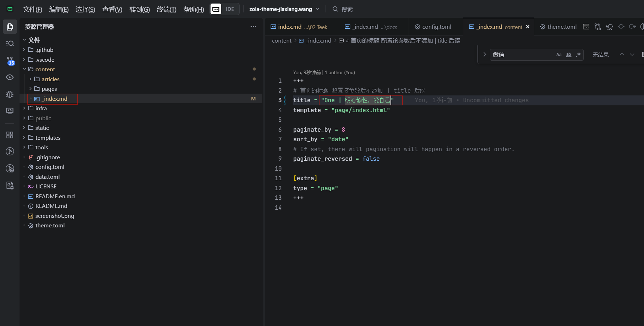The width and height of the screenshot is (644, 326).
Task: Open README.en.md in the file tree
Action: pyautogui.click(x=55, y=196)
